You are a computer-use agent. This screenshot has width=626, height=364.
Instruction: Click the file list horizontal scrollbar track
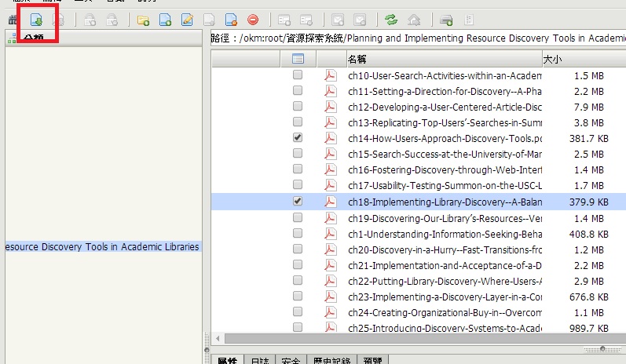425,338
